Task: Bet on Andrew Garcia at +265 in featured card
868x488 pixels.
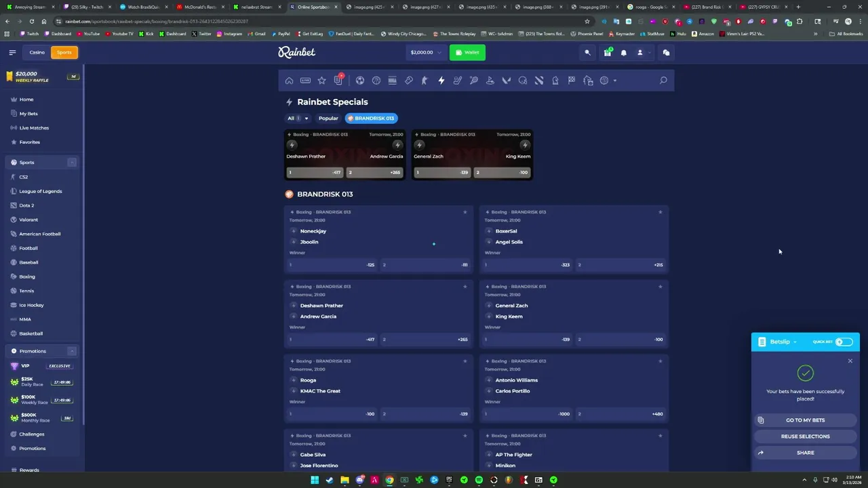Action: 374,173
